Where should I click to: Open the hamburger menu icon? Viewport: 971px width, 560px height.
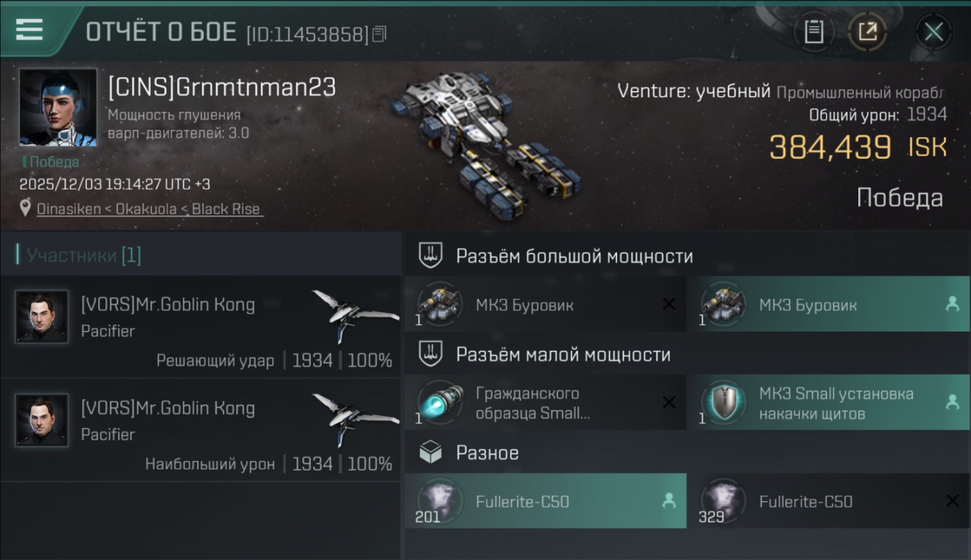28,29
